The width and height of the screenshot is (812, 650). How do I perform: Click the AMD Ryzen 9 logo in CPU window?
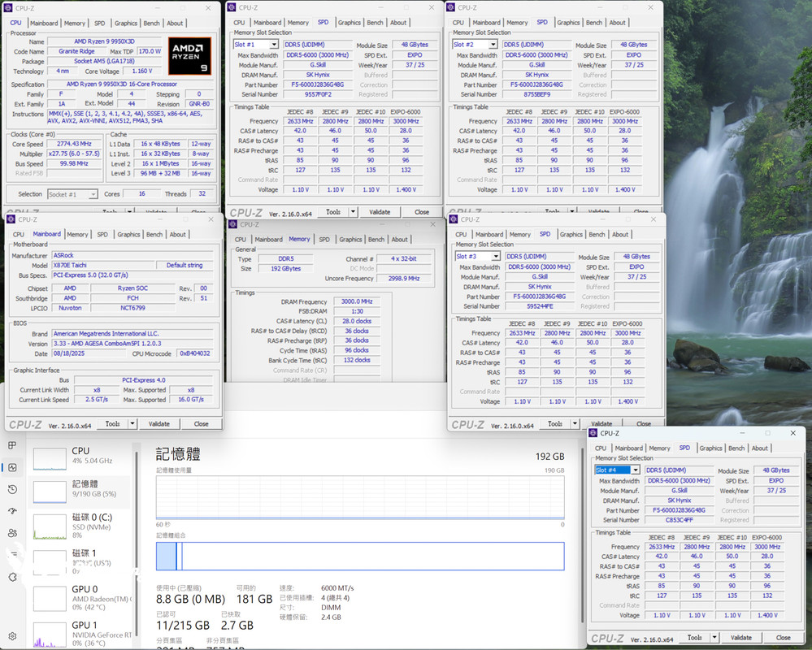pos(190,55)
